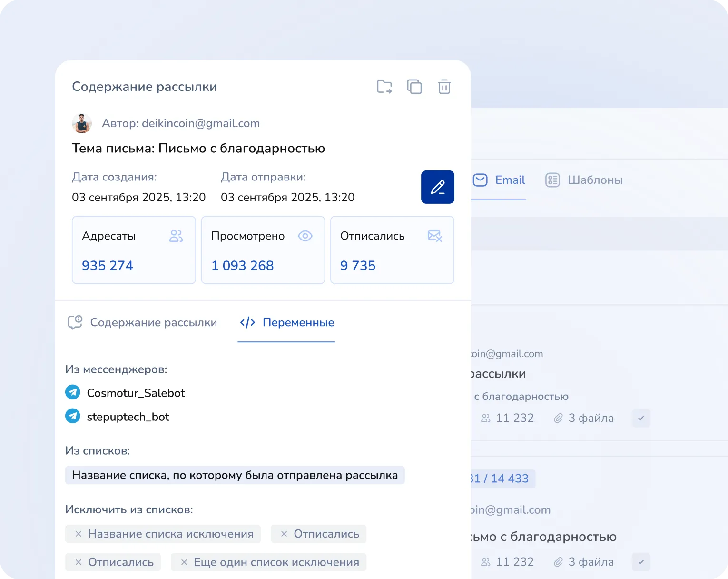Click the author avatar next to deikincoin@gmail.com

81,123
